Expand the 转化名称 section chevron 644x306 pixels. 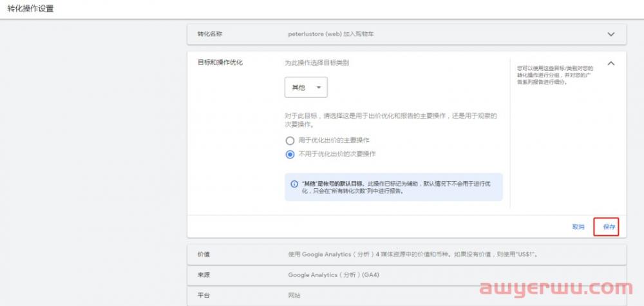[611, 35]
